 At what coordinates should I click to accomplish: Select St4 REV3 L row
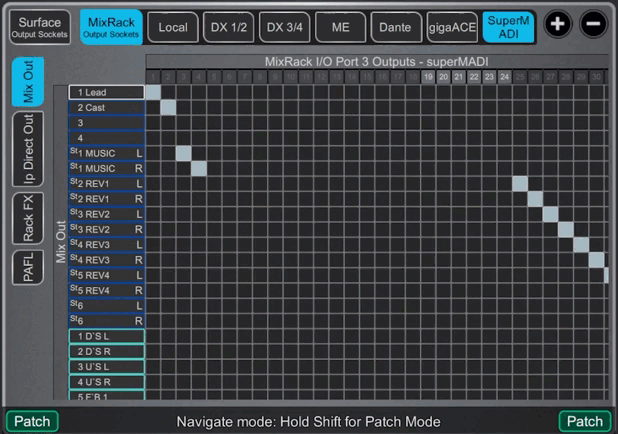107,245
